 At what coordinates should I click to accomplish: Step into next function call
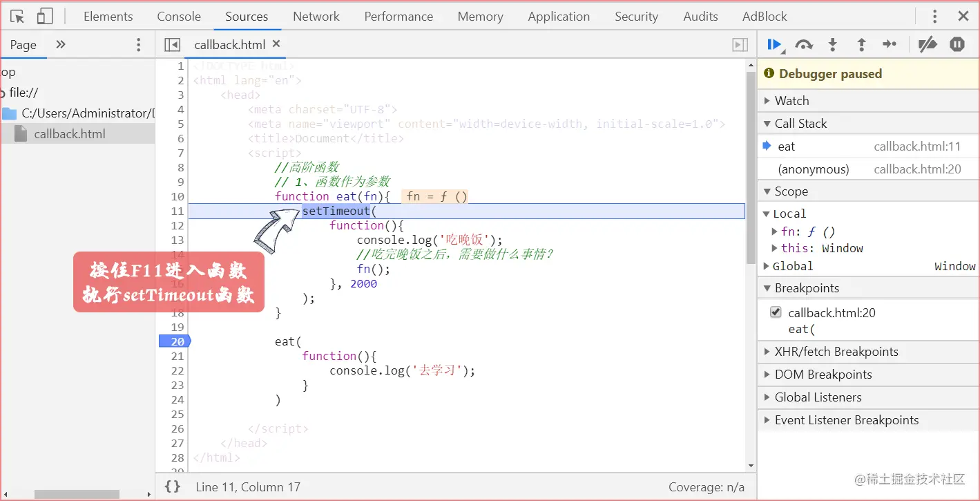(833, 45)
